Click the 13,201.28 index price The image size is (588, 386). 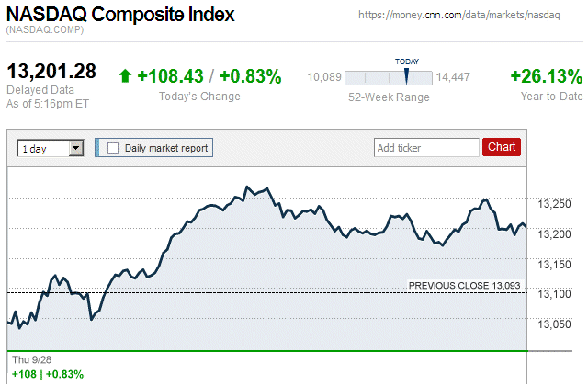point(51,73)
